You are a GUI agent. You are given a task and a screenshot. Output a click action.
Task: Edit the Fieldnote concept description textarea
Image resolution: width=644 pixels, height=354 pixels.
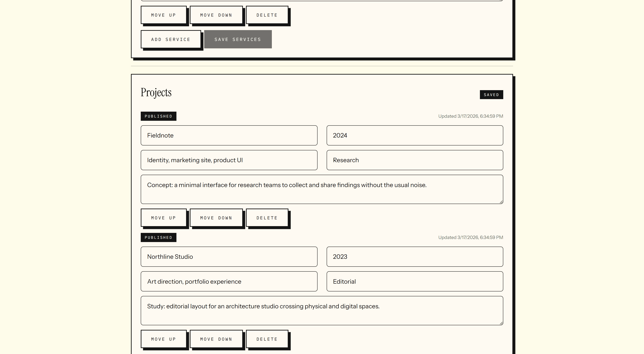tap(322, 189)
